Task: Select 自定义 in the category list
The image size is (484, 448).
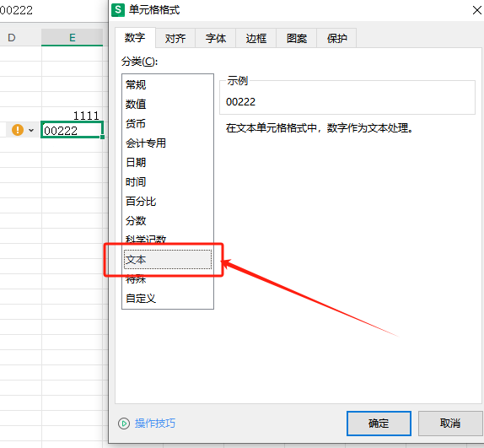Action: [168, 299]
